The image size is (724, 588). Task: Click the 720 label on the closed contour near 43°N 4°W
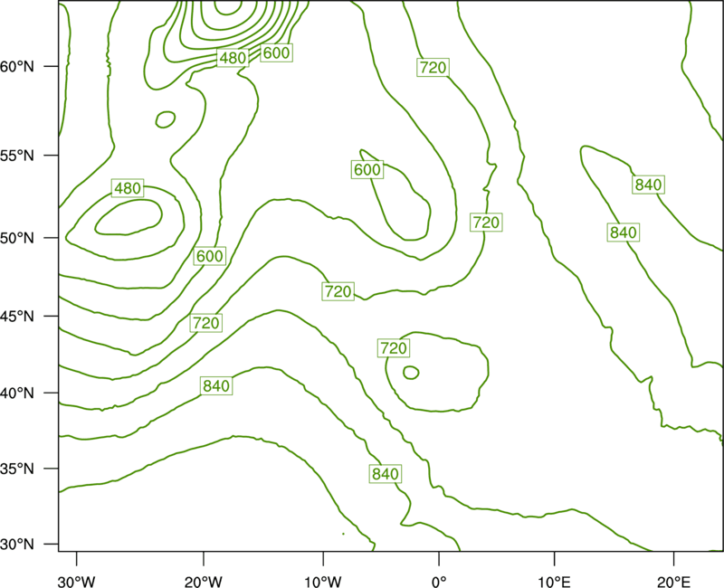click(394, 348)
